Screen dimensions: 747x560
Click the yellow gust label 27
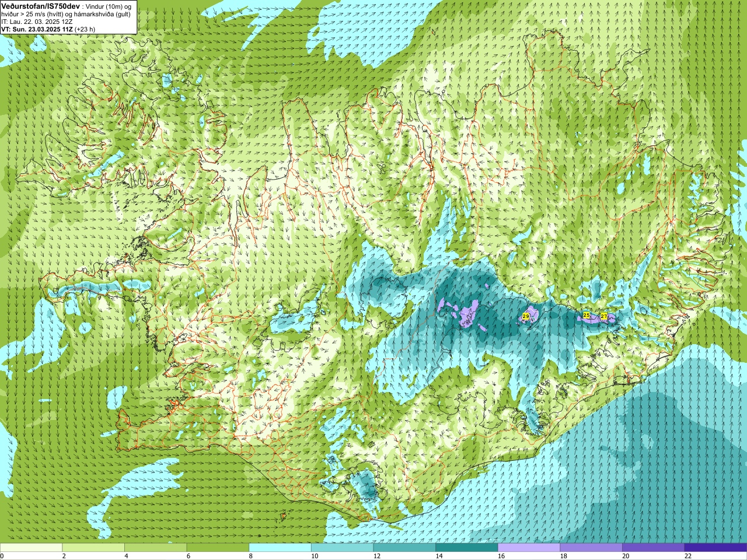pyautogui.click(x=604, y=316)
